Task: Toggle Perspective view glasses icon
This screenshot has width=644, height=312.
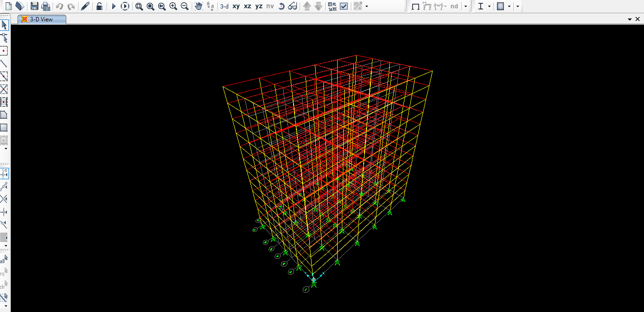Action: [x=293, y=6]
